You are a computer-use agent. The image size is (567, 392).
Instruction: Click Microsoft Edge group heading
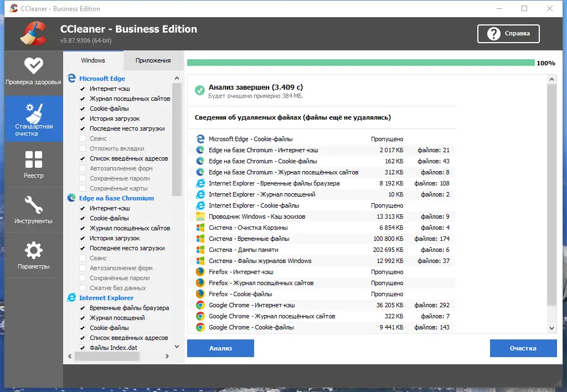tap(102, 79)
